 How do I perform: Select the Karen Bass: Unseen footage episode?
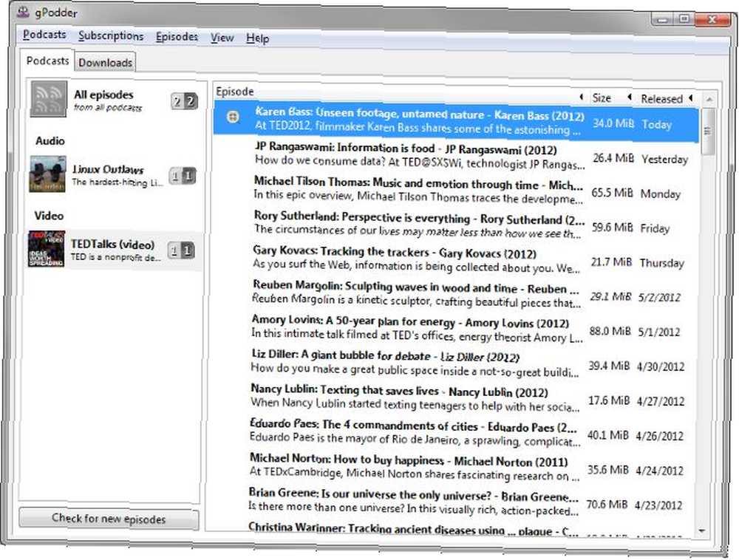coord(456,122)
